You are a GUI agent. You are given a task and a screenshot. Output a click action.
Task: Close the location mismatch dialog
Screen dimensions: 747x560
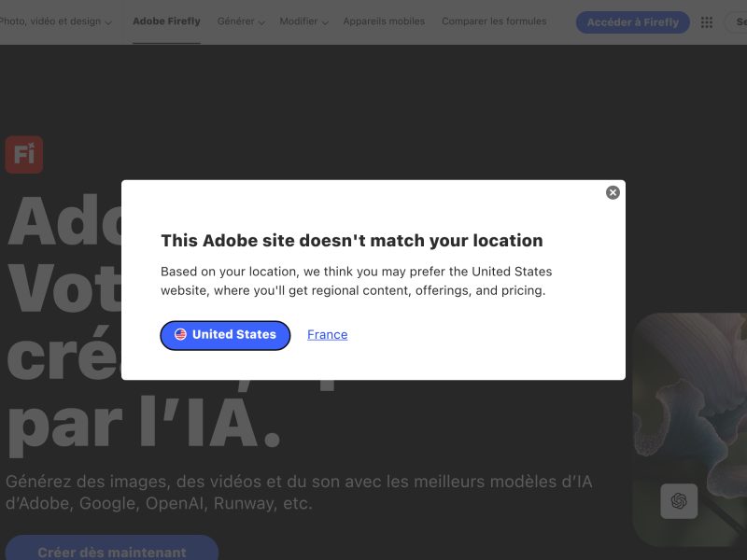tap(613, 192)
